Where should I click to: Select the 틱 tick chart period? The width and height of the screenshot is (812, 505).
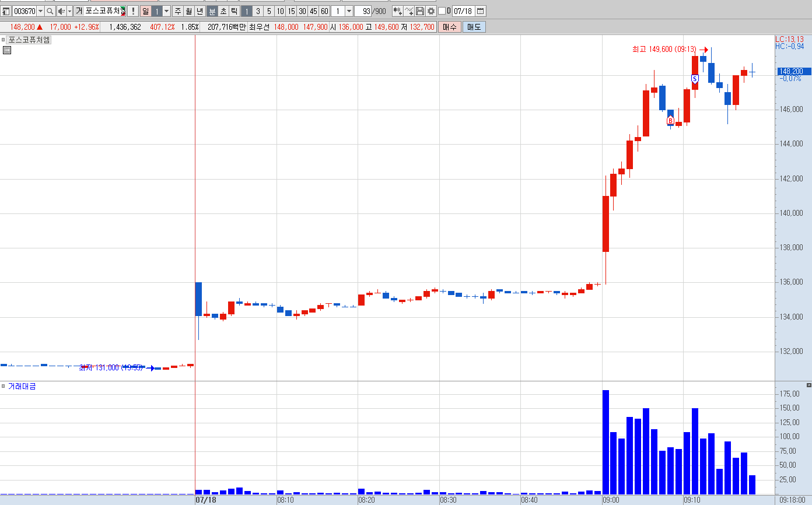(x=235, y=11)
